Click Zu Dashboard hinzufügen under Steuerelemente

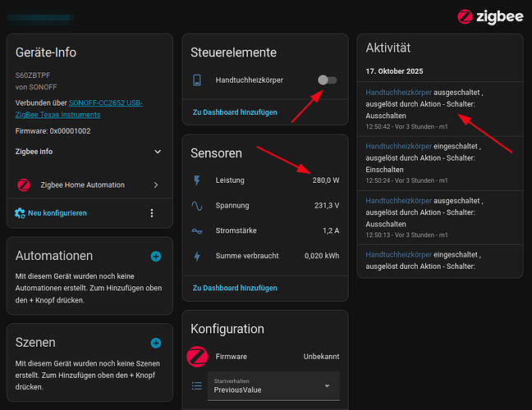(235, 112)
